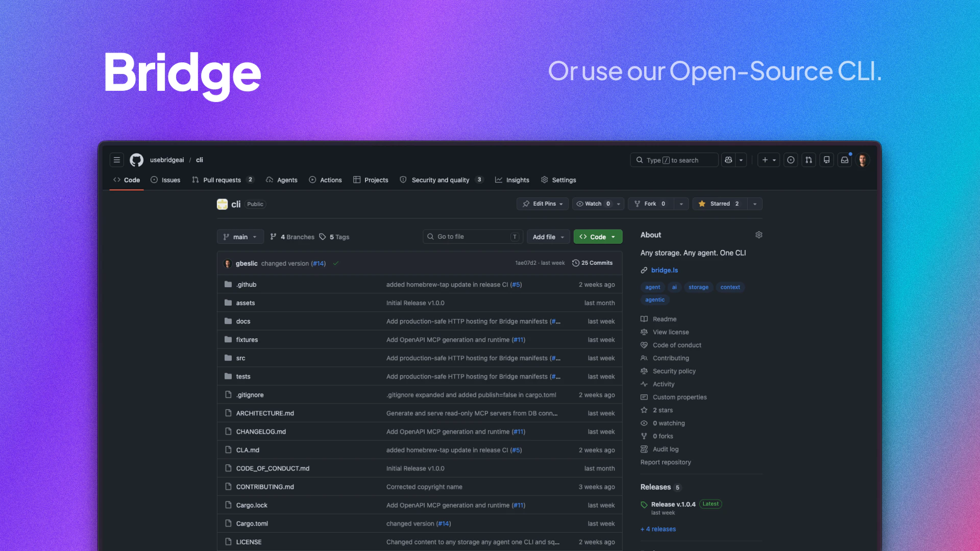The image size is (980, 551).
Task: Click the GitHub logo icon
Action: coord(136,160)
